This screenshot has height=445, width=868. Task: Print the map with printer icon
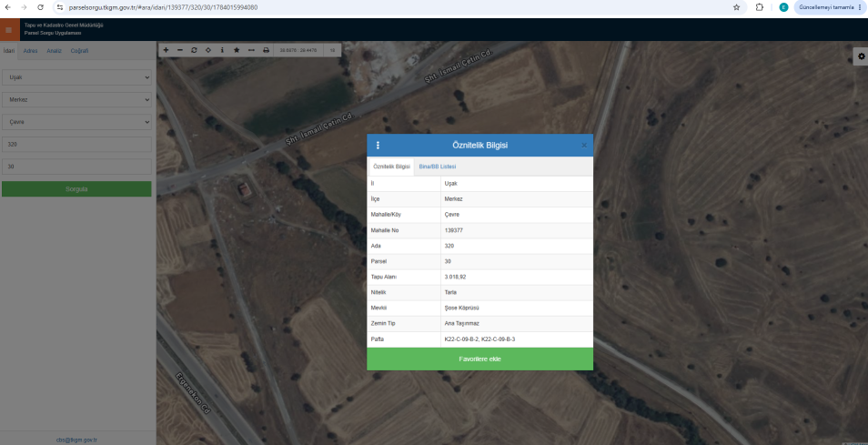click(x=266, y=50)
